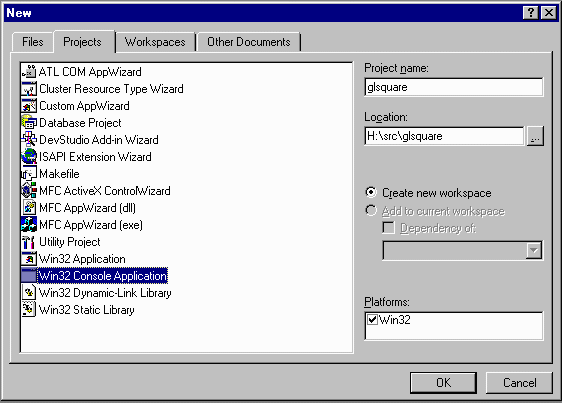
Task: Select Create new workspace radio button
Action: pyautogui.click(x=371, y=193)
